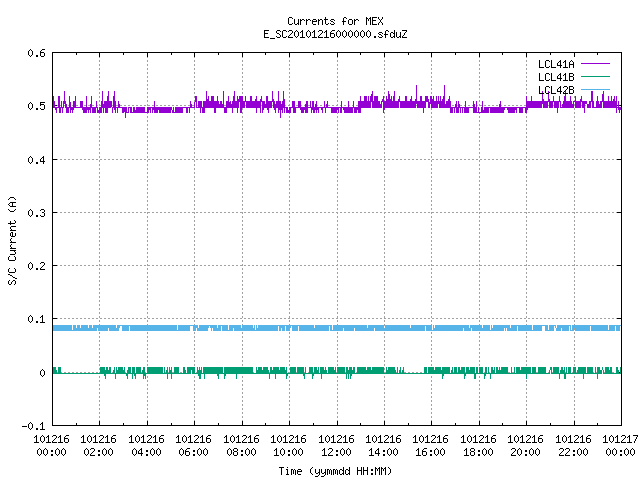Click the green LCL41B trace near 0 A

pos(337,371)
